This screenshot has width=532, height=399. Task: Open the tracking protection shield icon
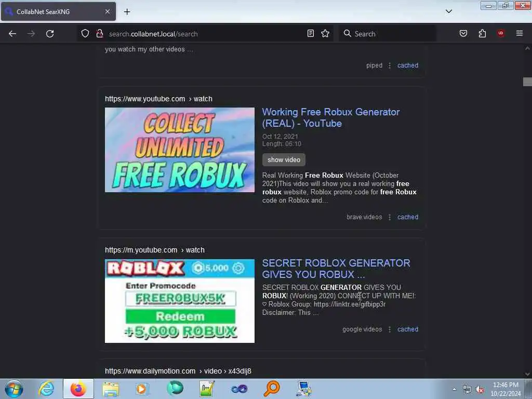tap(85, 33)
